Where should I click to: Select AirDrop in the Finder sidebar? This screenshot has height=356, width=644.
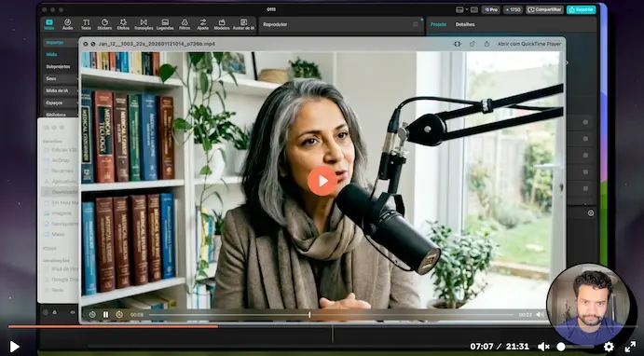[57, 160]
